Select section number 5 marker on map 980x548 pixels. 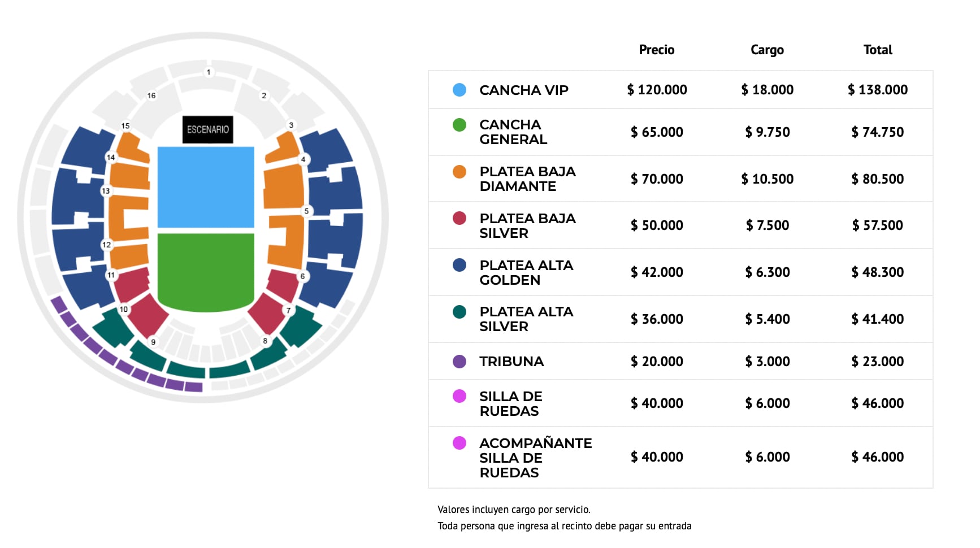(x=306, y=211)
